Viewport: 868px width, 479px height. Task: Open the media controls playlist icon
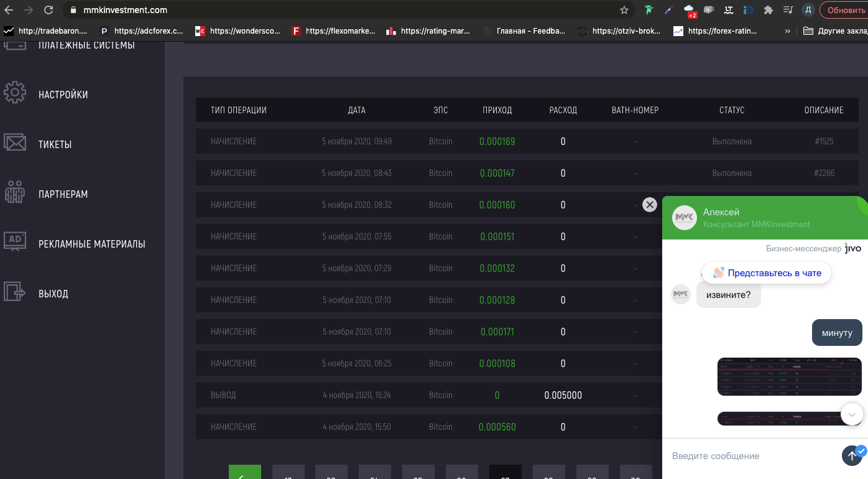(x=788, y=10)
